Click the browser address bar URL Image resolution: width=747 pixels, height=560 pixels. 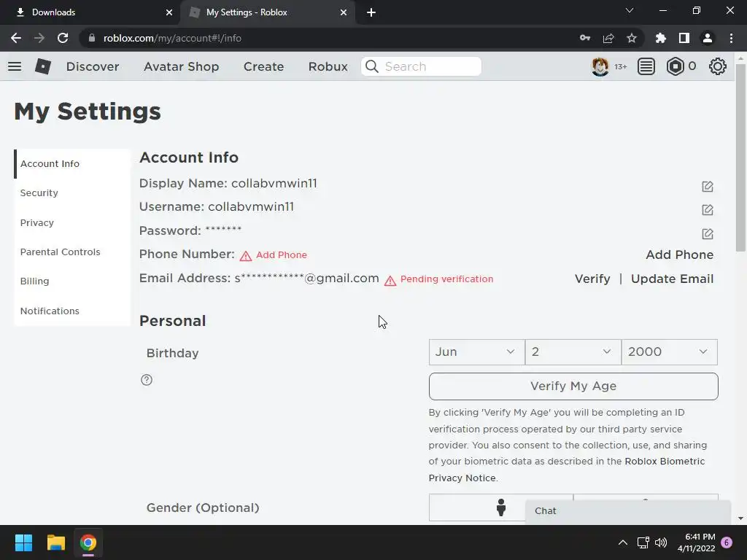click(x=172, y=38)
